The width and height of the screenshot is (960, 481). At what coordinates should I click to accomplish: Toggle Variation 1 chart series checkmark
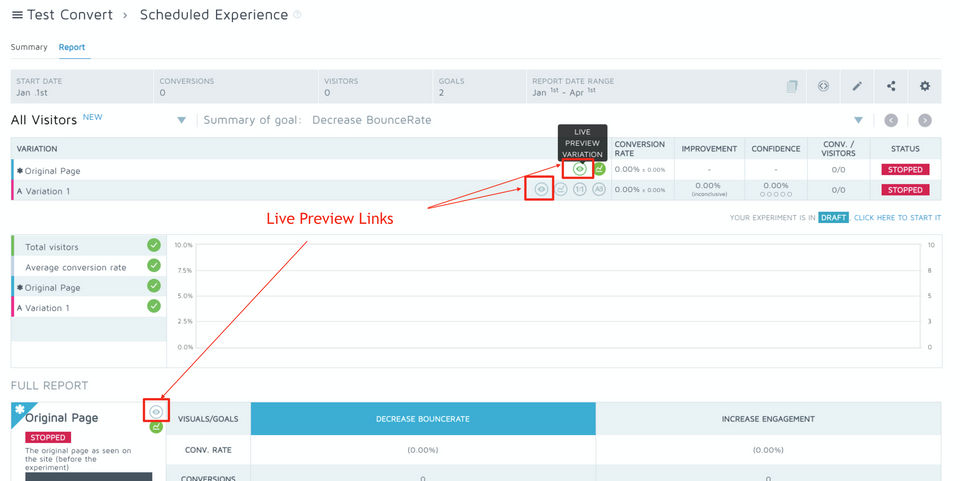tap(154, 306)
